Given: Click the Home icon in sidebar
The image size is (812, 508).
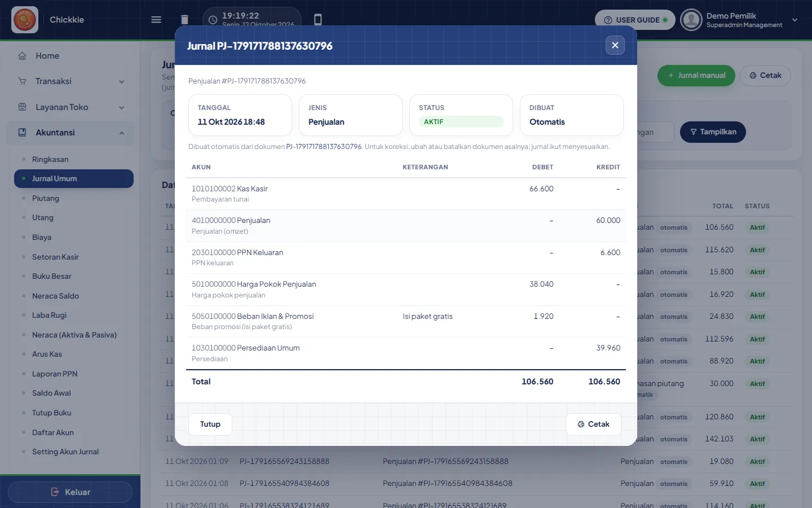Looking at the screenshot, I should [x=23, y=56].
